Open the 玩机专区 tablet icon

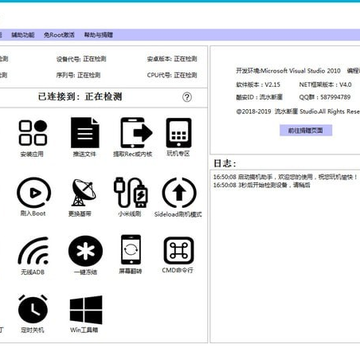179,133
